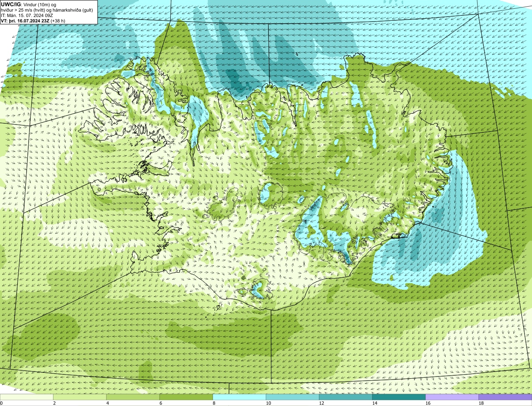
Task: Click the legend scale label "4"
Action: coord(108,403)
